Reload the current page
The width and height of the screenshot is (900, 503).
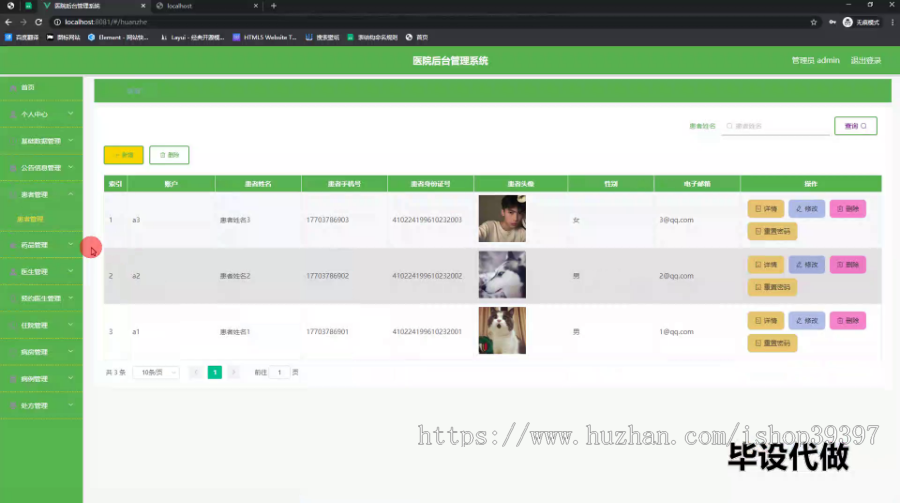click(x=38, y=22)
